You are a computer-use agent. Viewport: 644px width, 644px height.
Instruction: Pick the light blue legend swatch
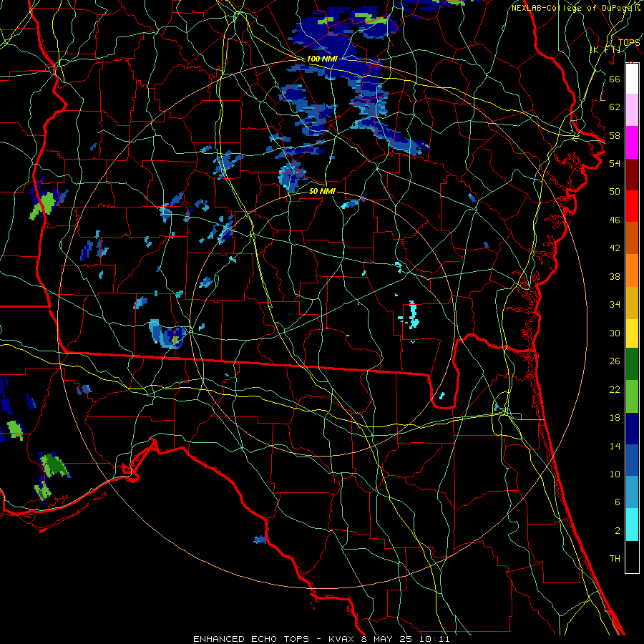click(x=632, y=492)
